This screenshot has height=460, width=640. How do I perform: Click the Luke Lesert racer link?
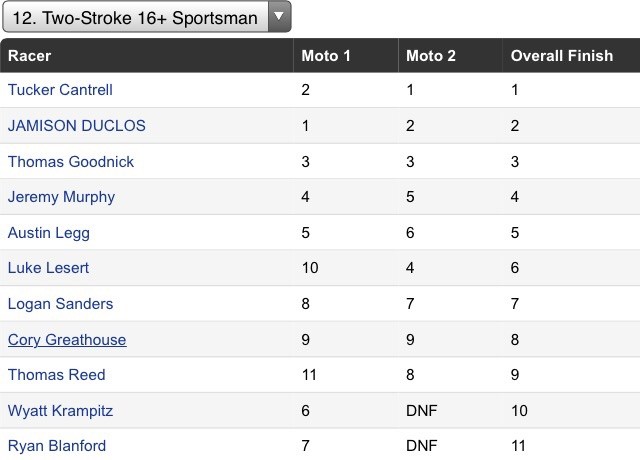48,268
